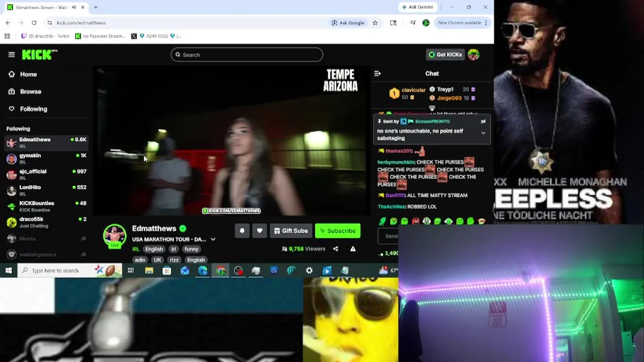The image size is (644, 362).
Task: Click the report warning triangle icon
Action: click(353, 249)
